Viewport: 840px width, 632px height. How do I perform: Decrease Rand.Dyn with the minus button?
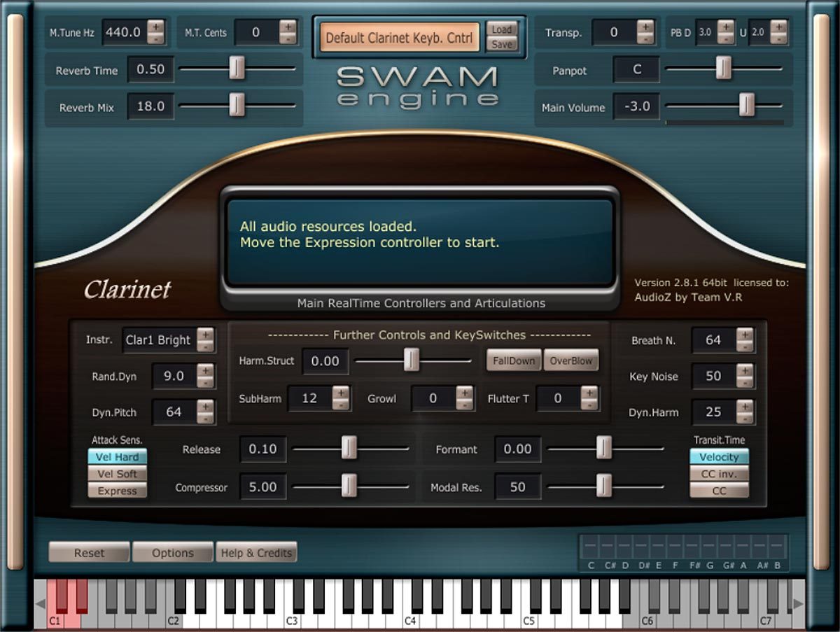205,382
